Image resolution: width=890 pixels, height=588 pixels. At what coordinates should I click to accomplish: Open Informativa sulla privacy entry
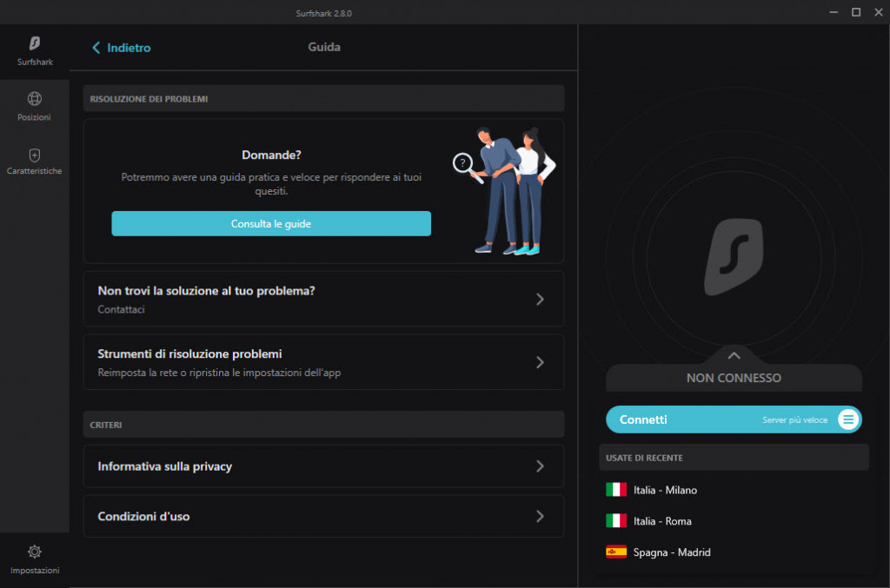click(323, 466)
